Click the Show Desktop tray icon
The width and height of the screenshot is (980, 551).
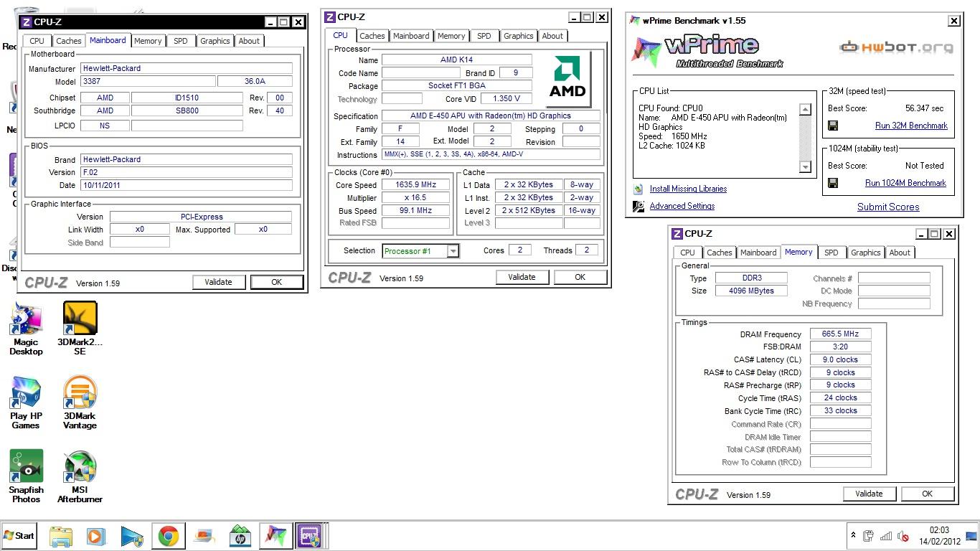click(x=971, y=535)
